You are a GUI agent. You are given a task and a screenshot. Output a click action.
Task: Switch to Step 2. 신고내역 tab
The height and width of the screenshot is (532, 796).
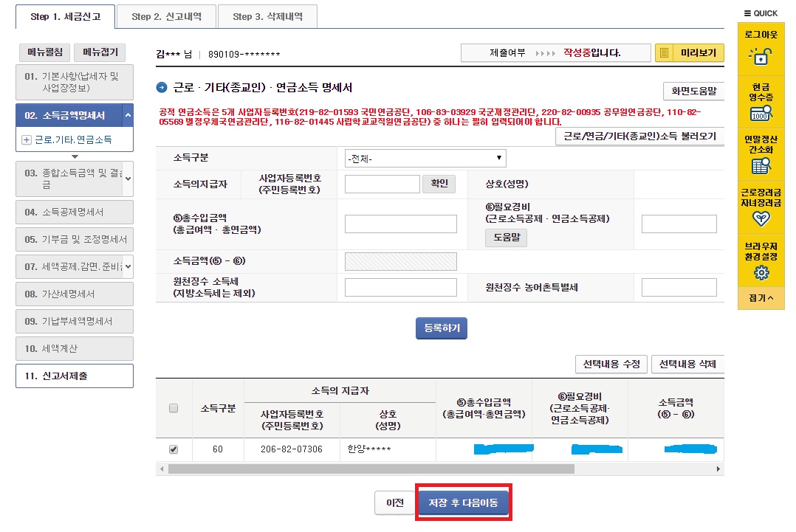pos(167,17)
